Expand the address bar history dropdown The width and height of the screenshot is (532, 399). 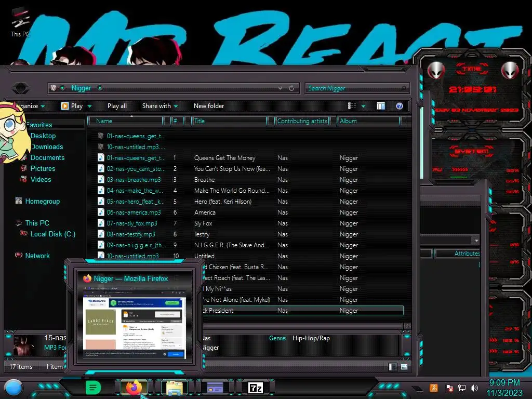click(x=280, y=88)
